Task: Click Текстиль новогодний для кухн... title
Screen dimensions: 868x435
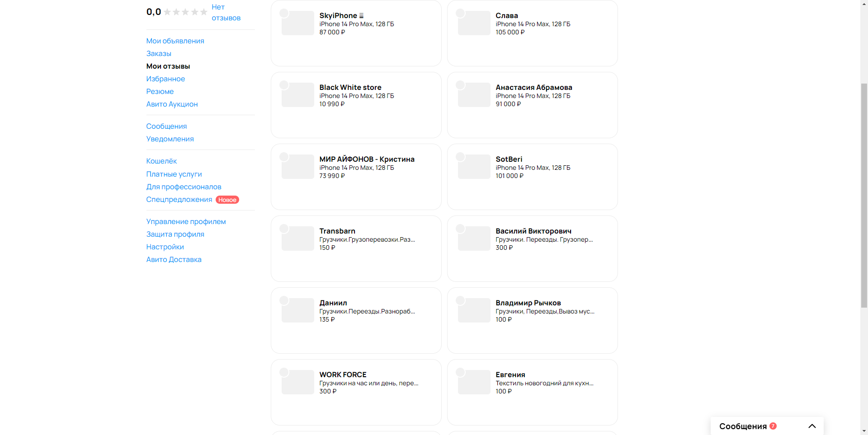Action: tap(544, 383)
